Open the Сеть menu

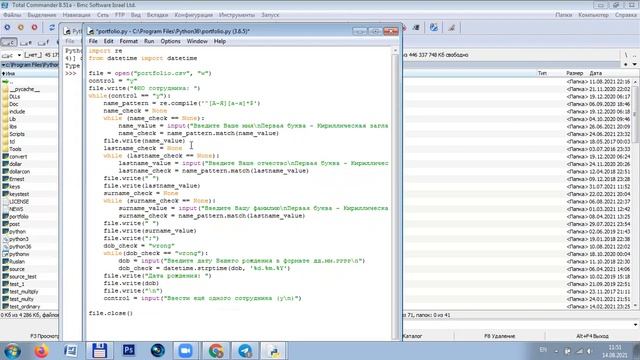click(x=103, y=15)
